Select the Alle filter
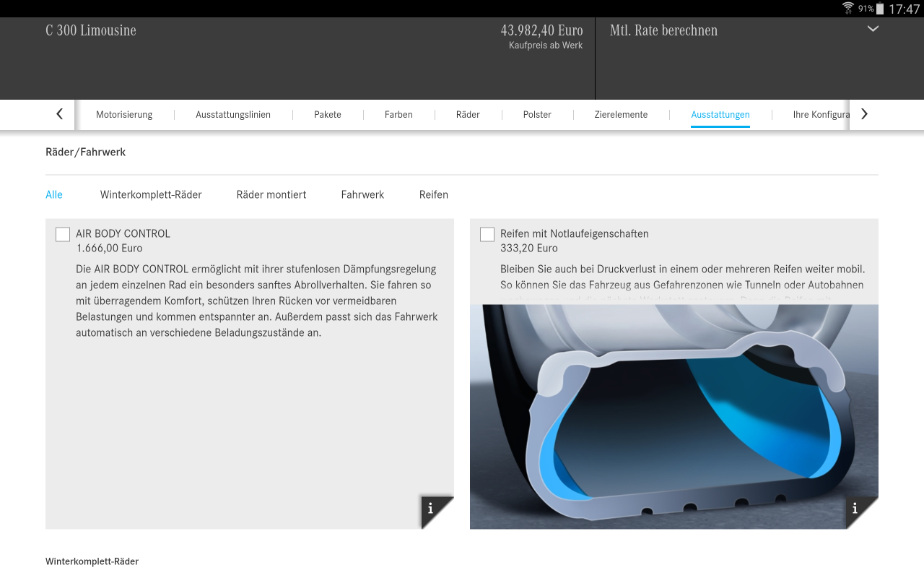Viewport: 924px width, 578px height. [x=54, y=194]
